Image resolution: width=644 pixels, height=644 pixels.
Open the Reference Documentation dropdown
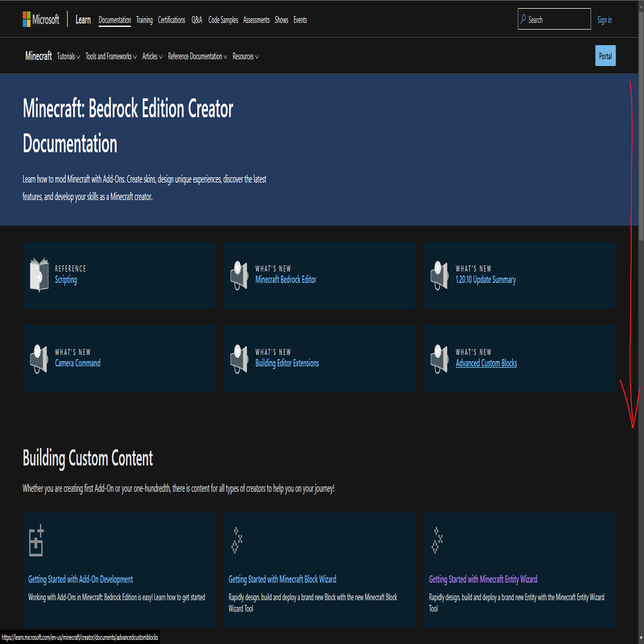coord(197,57)
